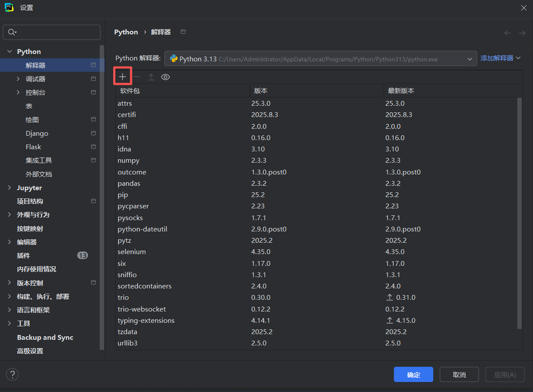The height and width of the screenshot is (392, 533).
Task: Select the pip package row
Action: (316, 195)
